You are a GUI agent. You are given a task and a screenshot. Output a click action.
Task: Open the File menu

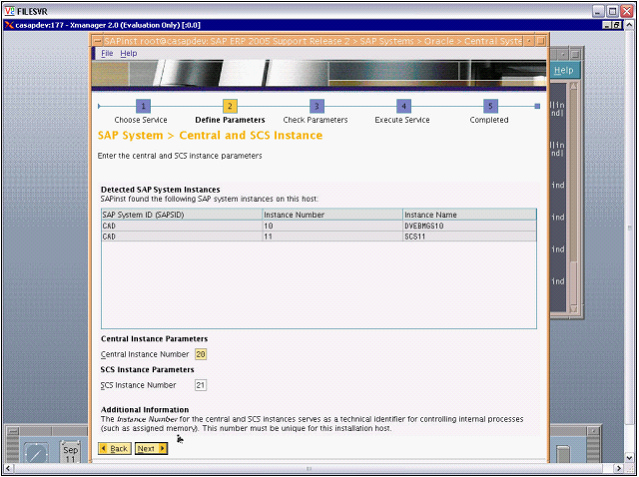[x=107, y=53]
